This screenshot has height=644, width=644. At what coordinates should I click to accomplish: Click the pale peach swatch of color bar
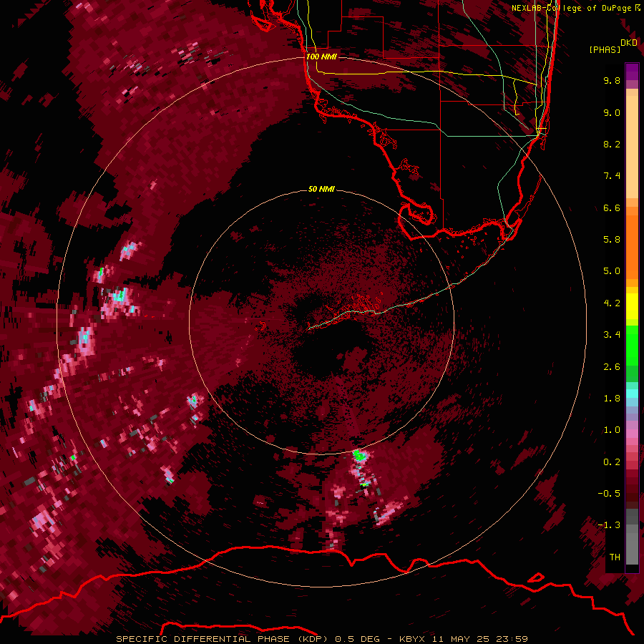click(632, 148)
